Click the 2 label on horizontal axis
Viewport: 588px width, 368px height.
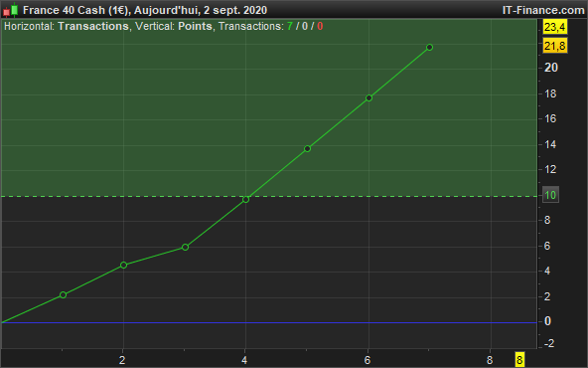(122, 360)
